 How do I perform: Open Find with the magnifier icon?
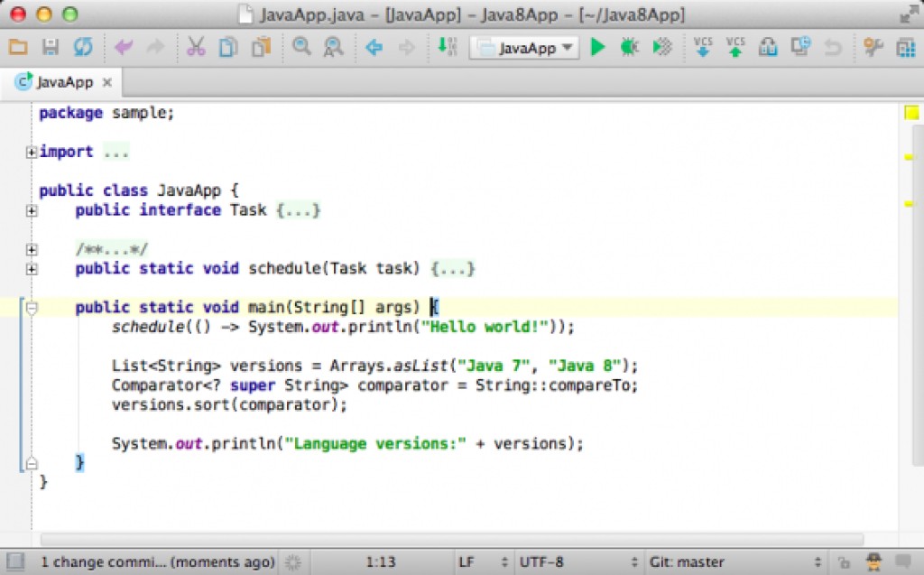(301, 47)
